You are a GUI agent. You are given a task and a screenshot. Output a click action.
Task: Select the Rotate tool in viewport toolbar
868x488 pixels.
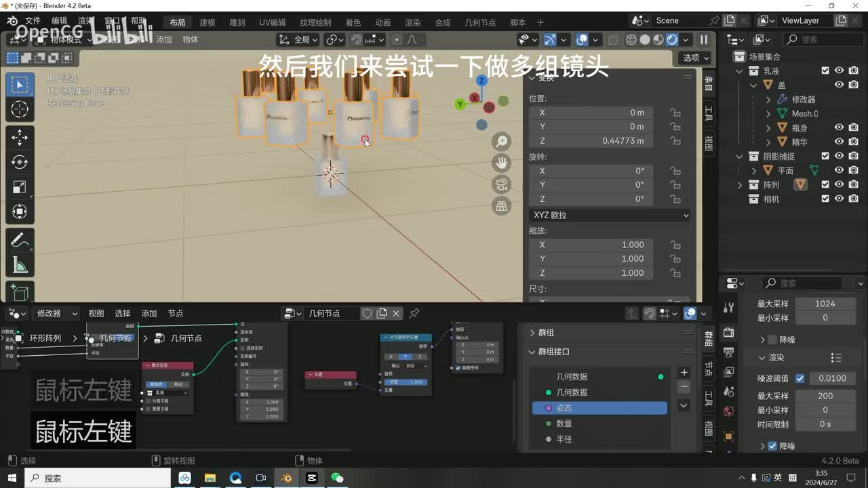pyautogui.click(x=20, y=162)
